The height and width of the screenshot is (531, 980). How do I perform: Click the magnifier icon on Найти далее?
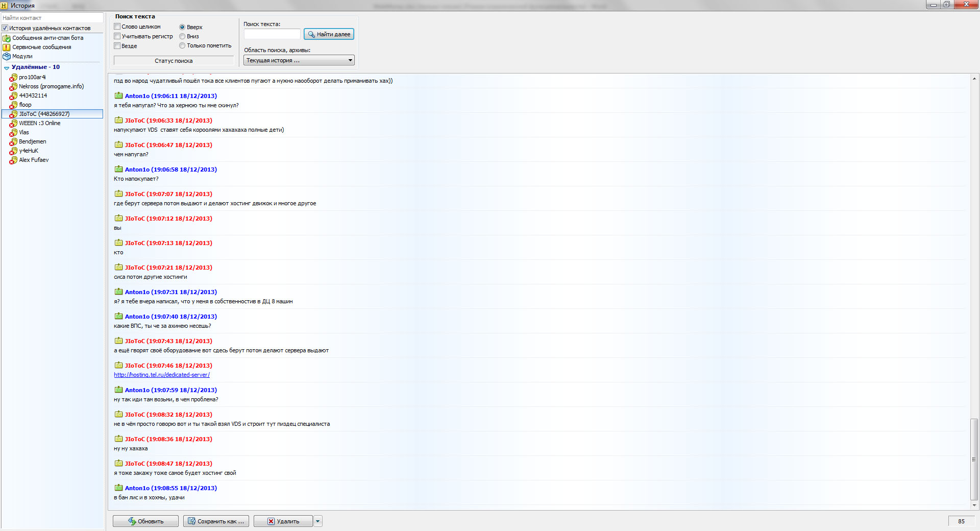[311, 34]
